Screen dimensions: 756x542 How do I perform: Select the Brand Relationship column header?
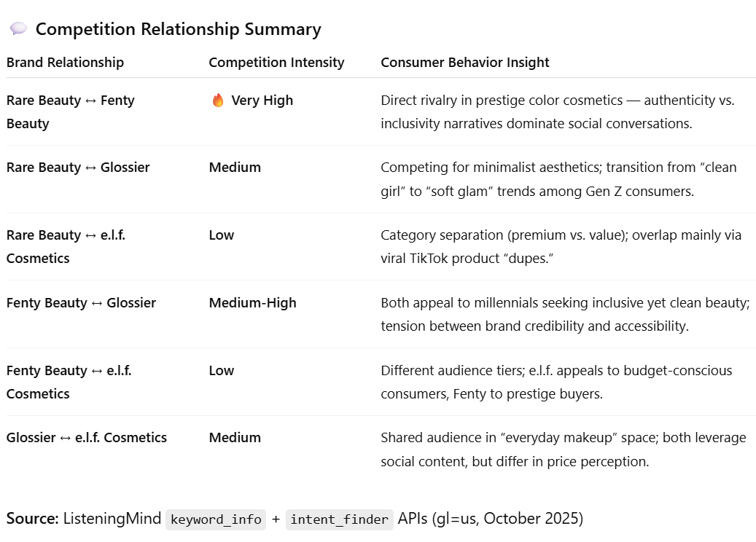65,63
